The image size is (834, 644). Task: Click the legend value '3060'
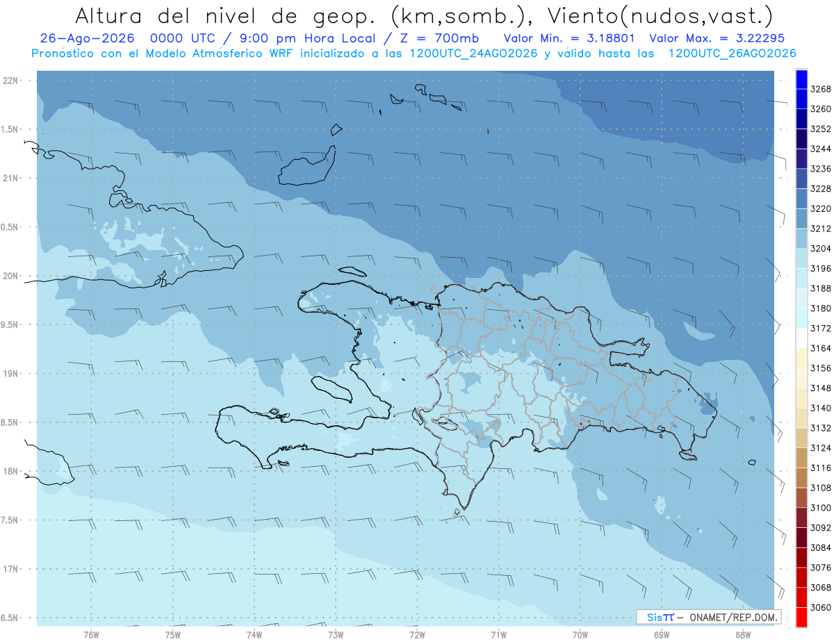click(821, 607)
